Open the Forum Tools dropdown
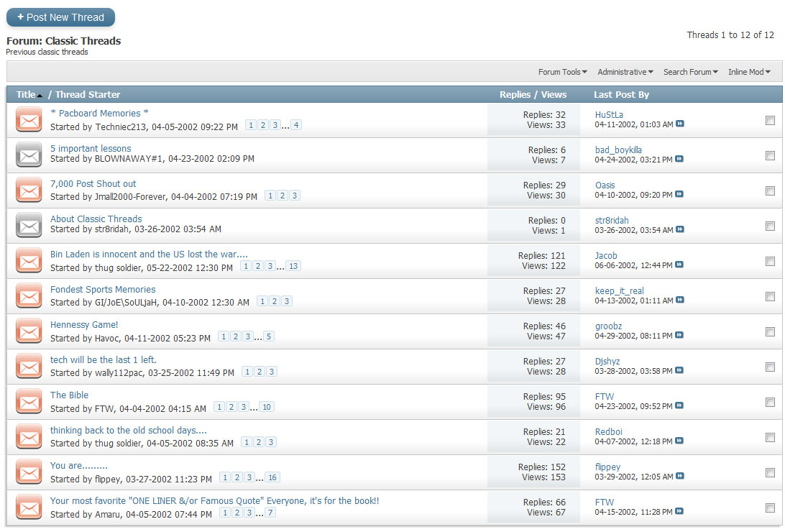The image size is (785, 532). click(562, 72)
